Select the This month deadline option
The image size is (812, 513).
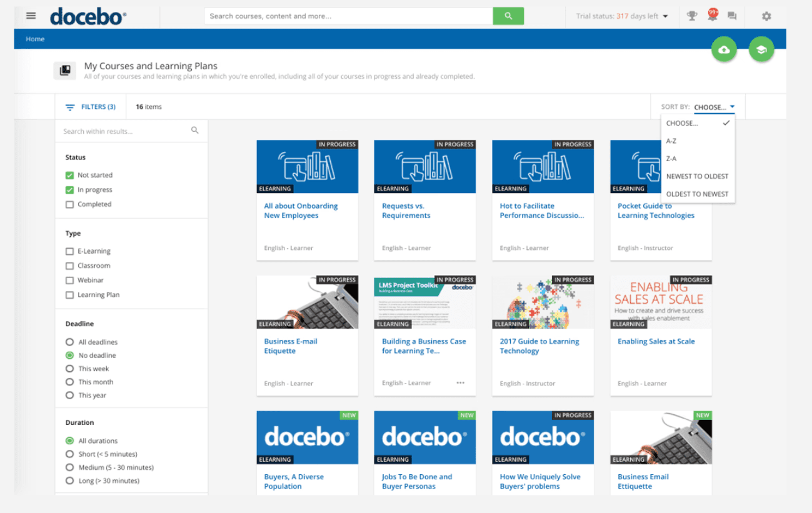point(69,382)
